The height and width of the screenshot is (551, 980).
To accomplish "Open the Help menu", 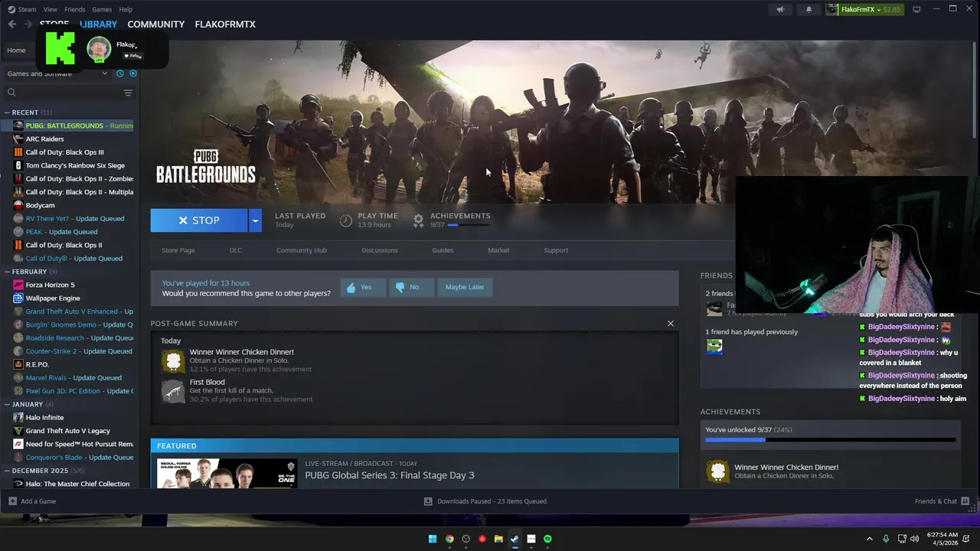I will pos(126,9).
